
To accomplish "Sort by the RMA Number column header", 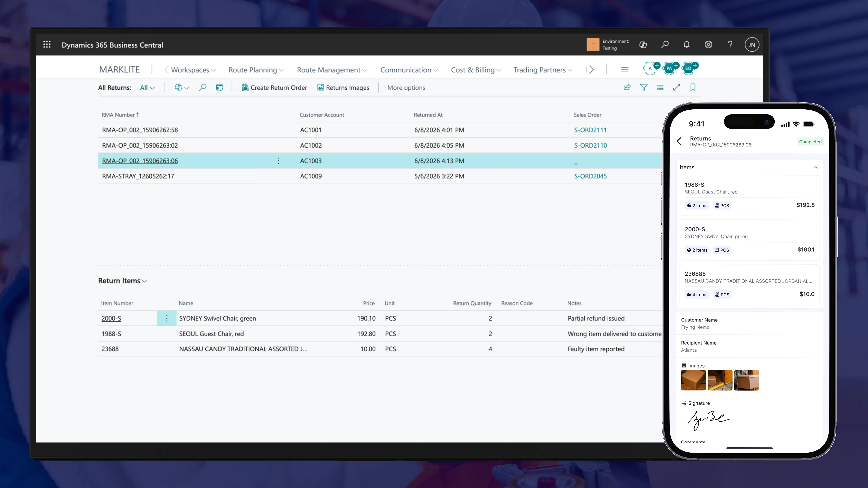I will (120, 115).
